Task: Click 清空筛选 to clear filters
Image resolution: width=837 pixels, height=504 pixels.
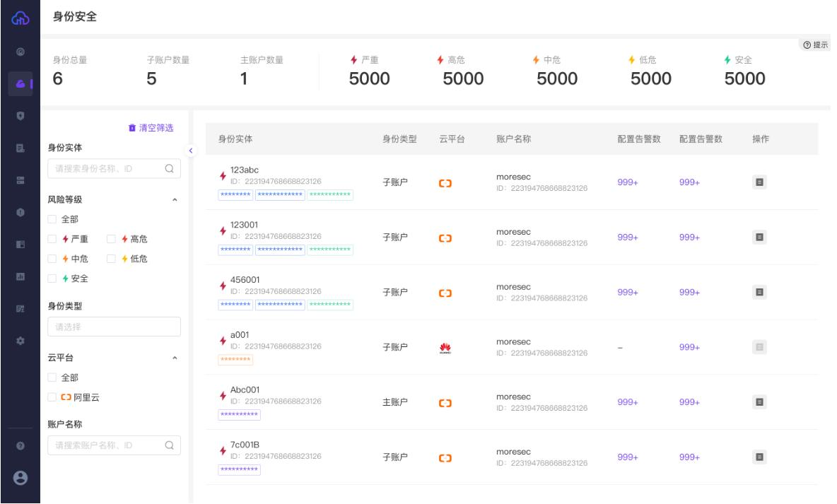Action: [151, 128]
